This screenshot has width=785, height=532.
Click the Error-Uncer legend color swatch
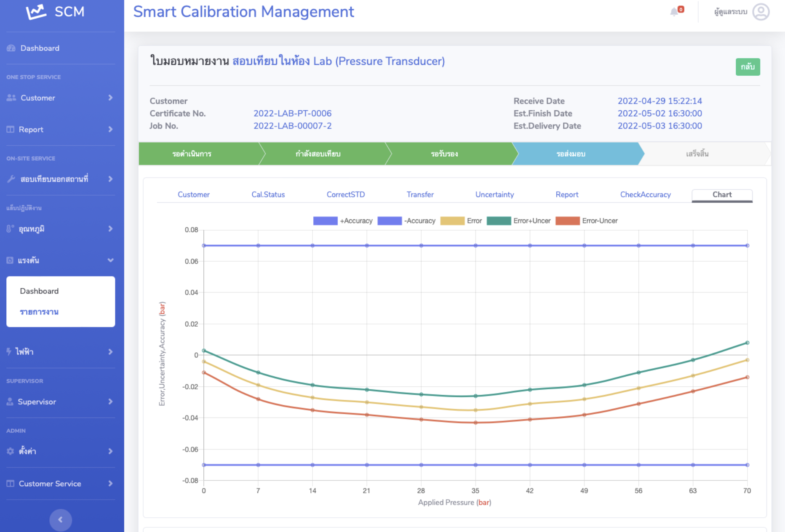pyautogui.click(x=567, y=221)
